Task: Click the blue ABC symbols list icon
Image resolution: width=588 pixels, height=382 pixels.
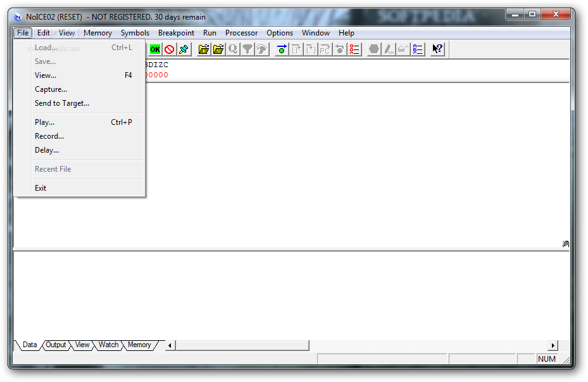Action: [418, 49]
